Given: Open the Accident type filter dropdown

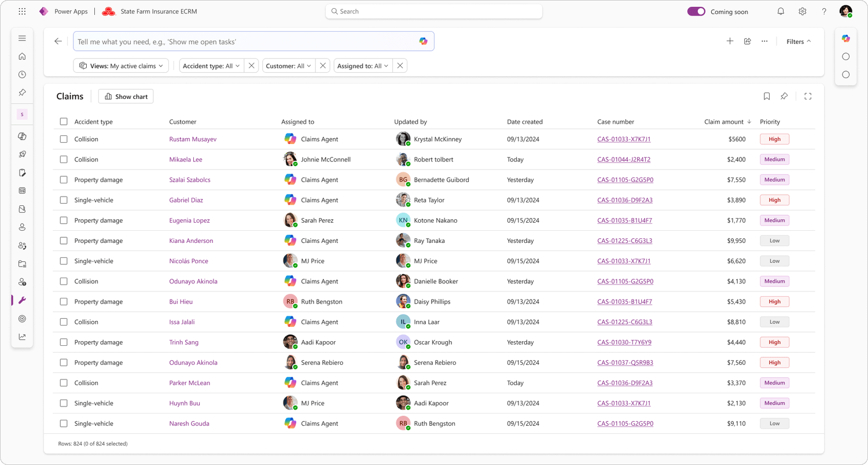Looking at the screenshot, I should [212, 66].
